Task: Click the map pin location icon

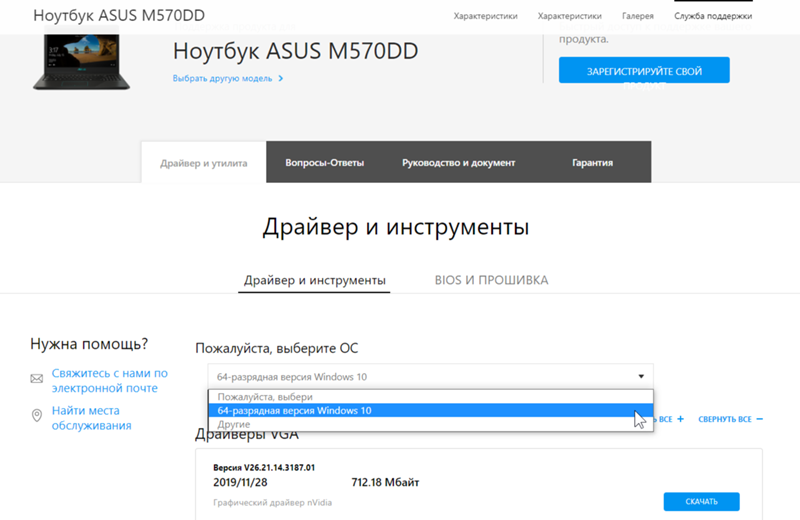Action: click(x=37, y=415)
